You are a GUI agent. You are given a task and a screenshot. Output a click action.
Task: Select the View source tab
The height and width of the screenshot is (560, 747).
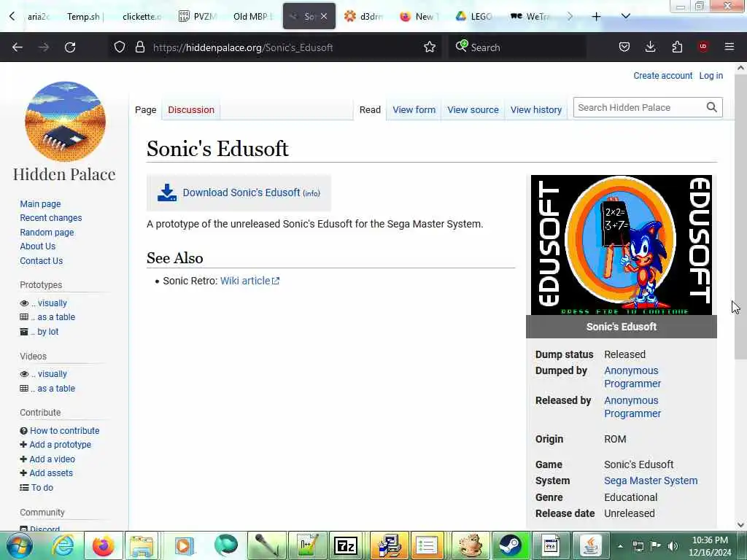(473, 110)
